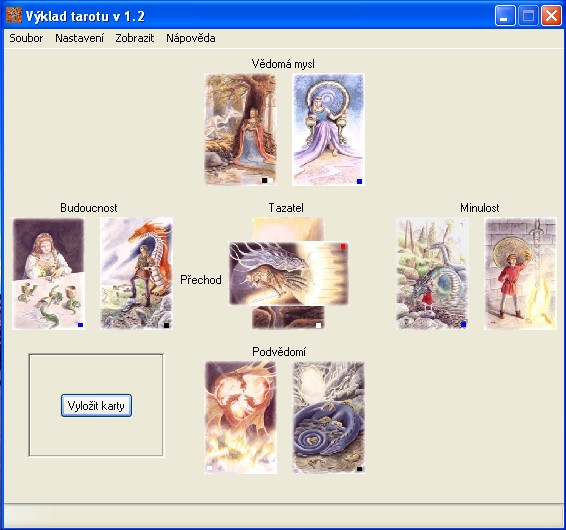Image resolution: width=566 pixels, height=530 pixels.
Task: Click the application icon in the title bar
Action: pos(14,16)
